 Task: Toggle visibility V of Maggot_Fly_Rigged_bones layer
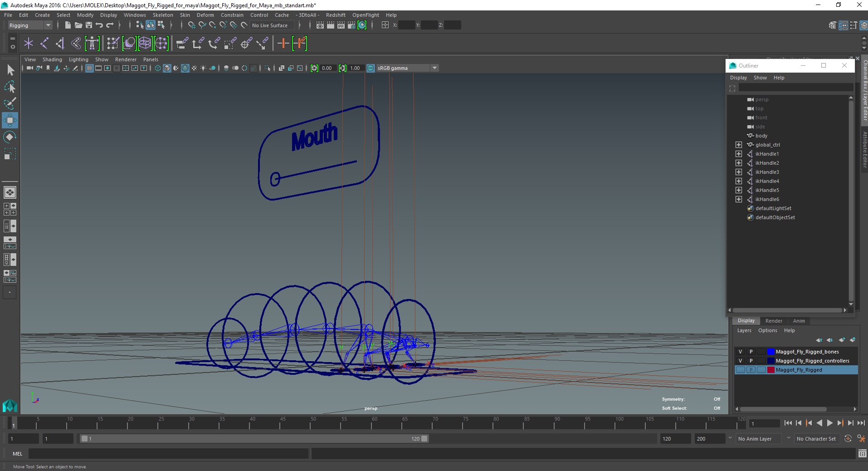coord(740,352)
